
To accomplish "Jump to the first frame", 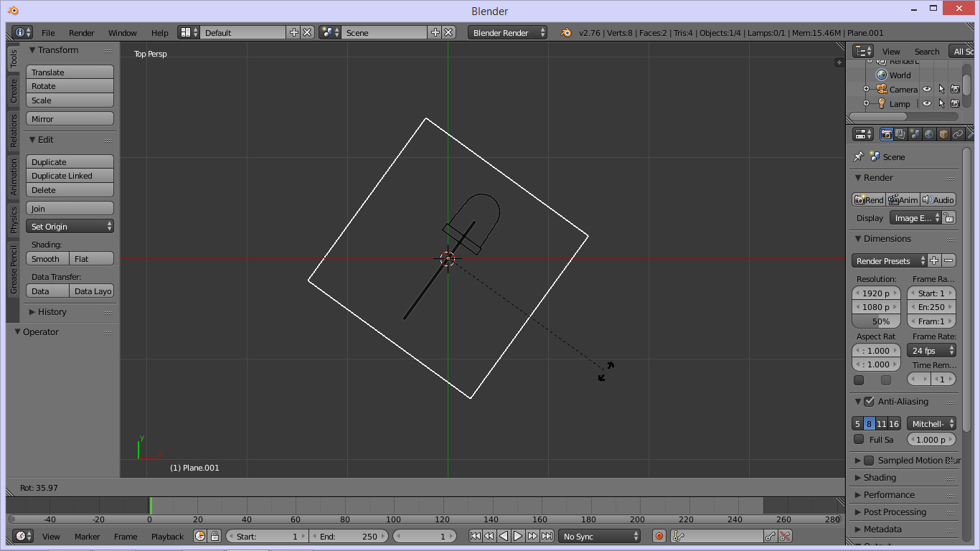I will click(475, 536).
